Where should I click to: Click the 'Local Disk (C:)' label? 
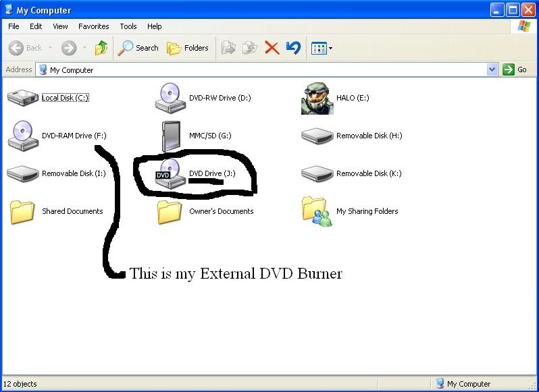[66, 98]
